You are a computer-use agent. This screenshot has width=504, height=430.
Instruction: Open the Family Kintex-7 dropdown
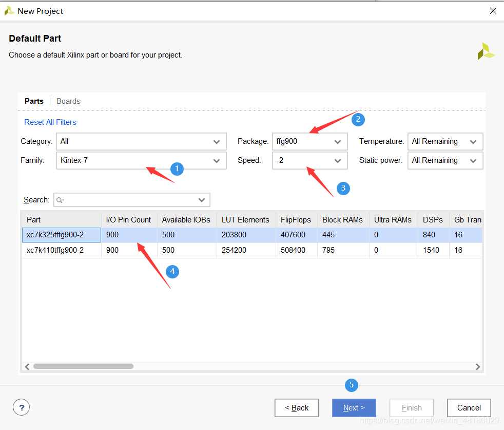tap(141, 161)
